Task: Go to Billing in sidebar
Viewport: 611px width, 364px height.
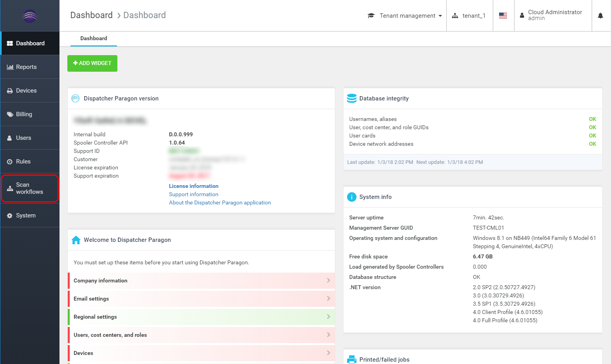Action: click(24, 114)
